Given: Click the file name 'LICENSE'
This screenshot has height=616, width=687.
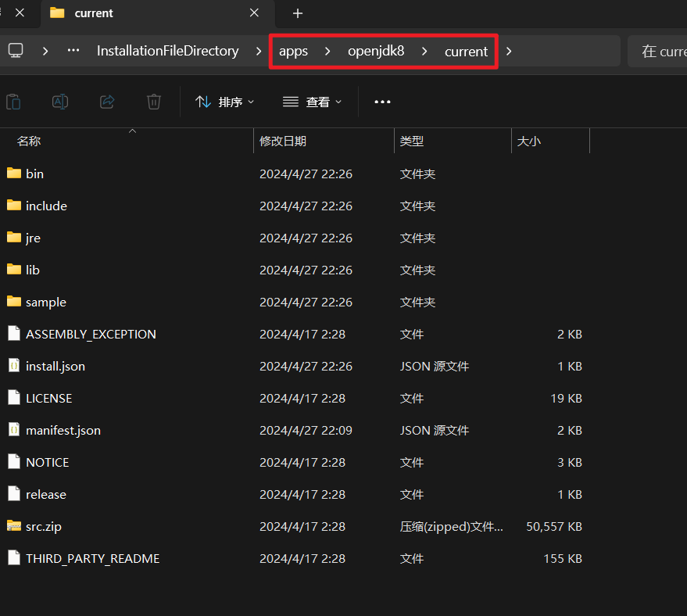Looking at the screenshot, I should 49,398.
